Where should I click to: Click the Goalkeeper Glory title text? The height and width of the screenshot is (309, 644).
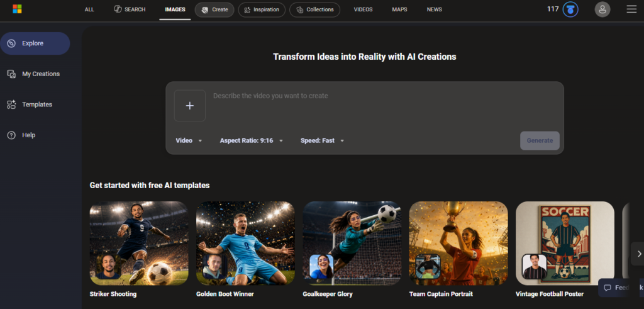click(328, 294)
